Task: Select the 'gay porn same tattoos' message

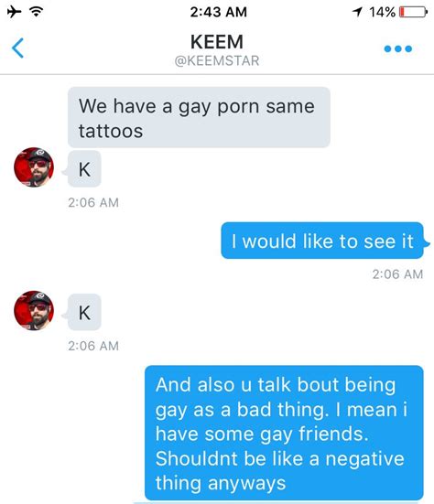Action: (199, 117)
